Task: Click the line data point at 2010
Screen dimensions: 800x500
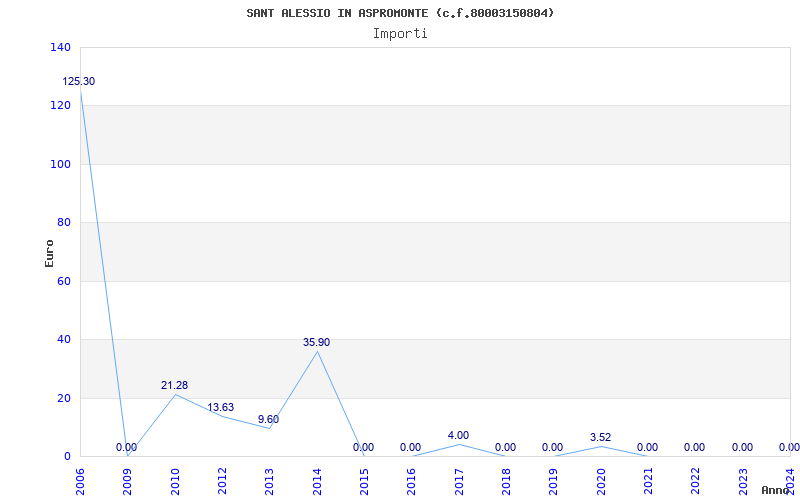Action: pyautogui.click(x=175, y=394)
